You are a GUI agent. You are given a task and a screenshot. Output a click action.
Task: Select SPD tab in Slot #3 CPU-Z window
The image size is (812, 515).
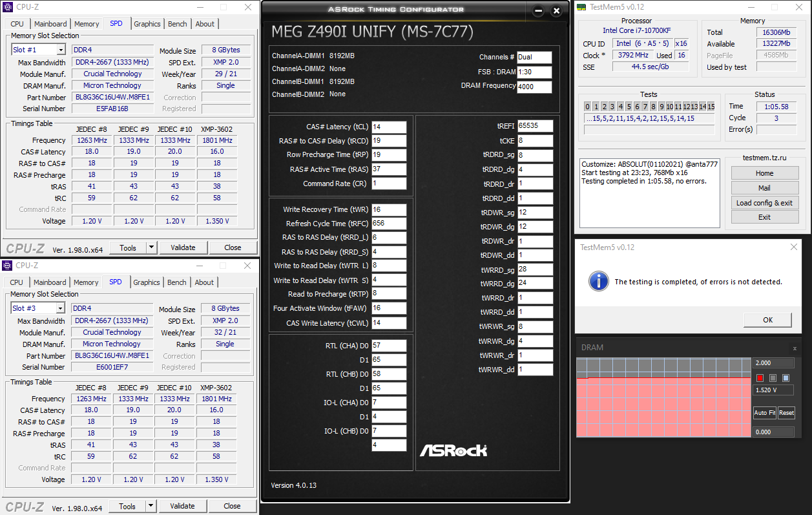coord(116,282)
